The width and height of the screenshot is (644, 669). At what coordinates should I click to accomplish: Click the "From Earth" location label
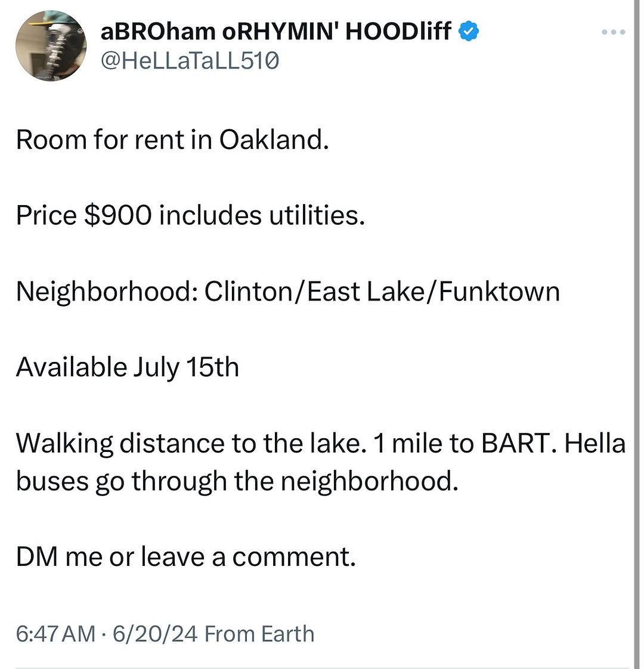(x=259, y=633)
